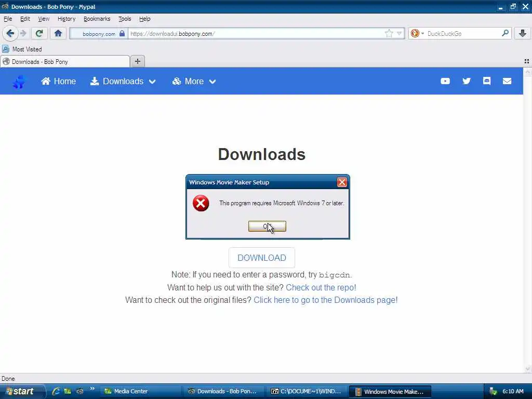This screenshot has height=399, width=532.
Task: Click the search magnifier icon
Action: coord(505,33)
